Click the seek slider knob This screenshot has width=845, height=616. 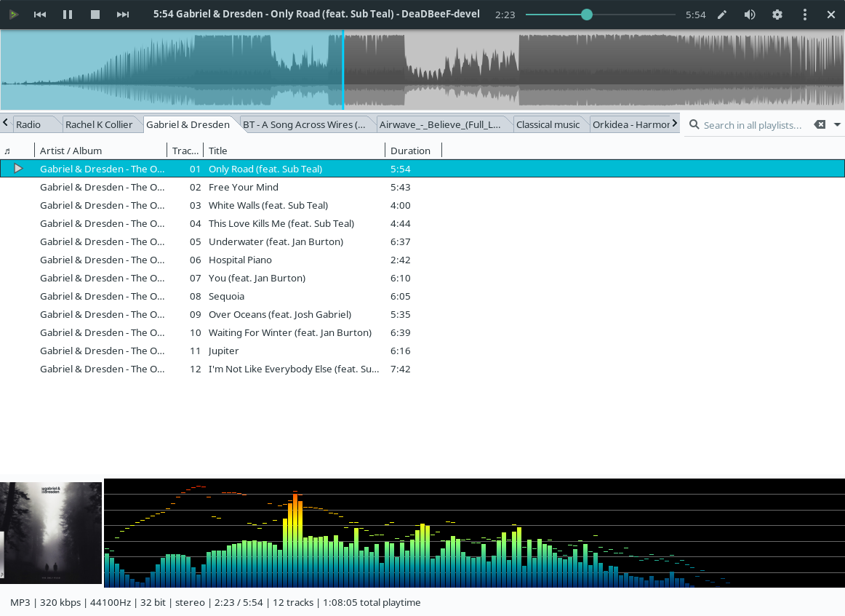tap(587, 15)
